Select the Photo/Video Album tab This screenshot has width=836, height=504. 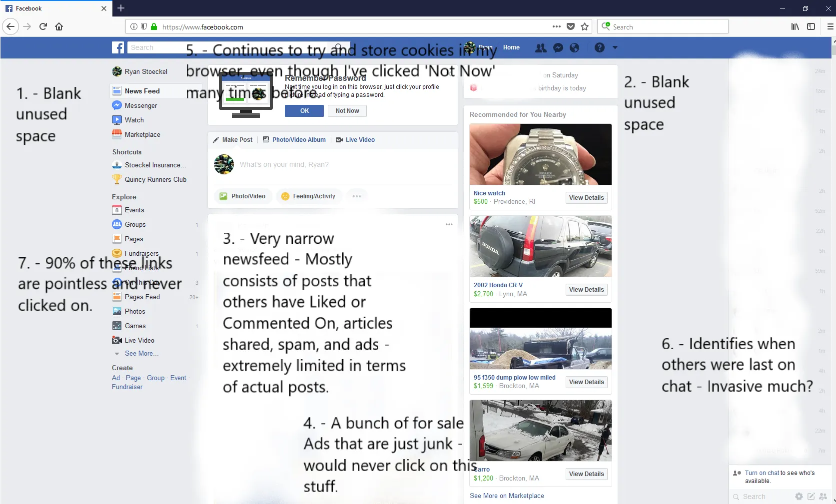pyautogui.click(x=298, y=140)
